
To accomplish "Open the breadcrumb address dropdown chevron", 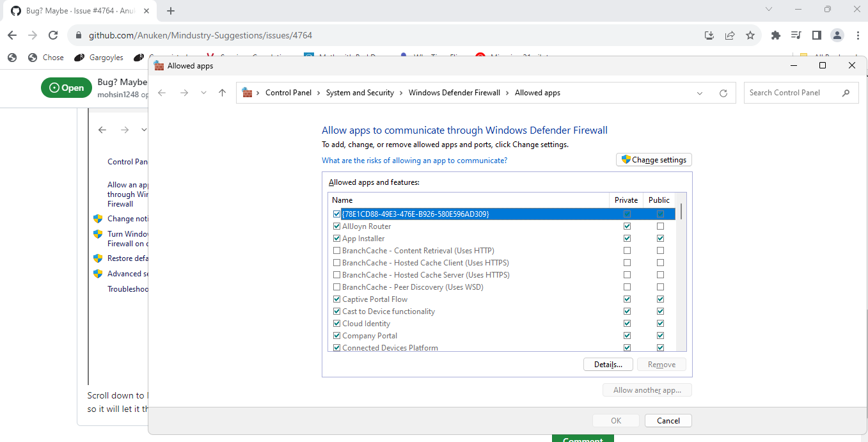I will coord(699,92).
